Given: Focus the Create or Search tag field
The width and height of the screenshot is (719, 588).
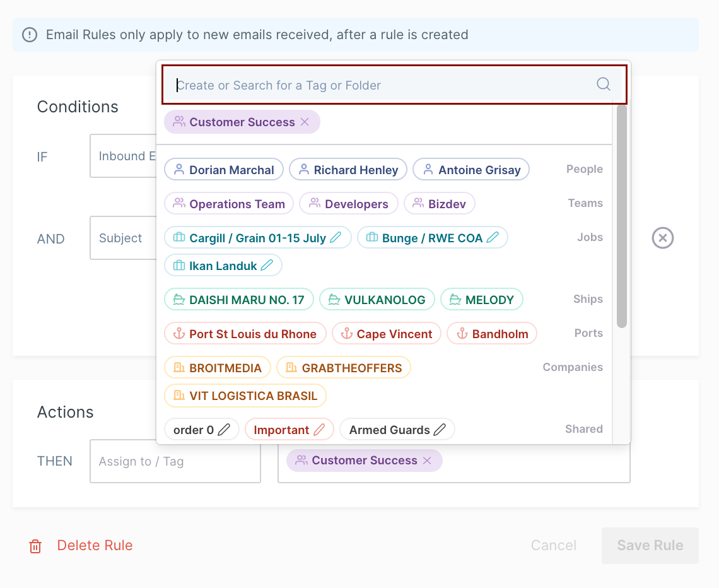Looking at the screenshot, I should pos(378,85).
